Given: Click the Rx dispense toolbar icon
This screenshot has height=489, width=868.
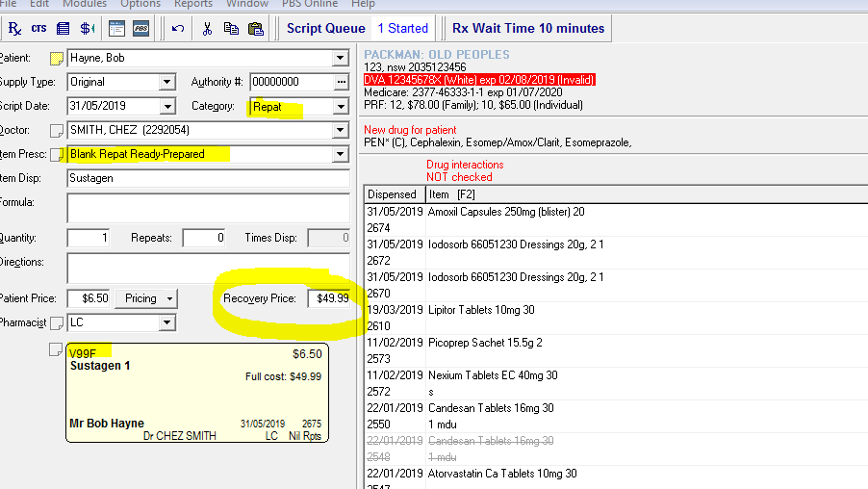Looking at the screenshot, I should pos(14,29).
